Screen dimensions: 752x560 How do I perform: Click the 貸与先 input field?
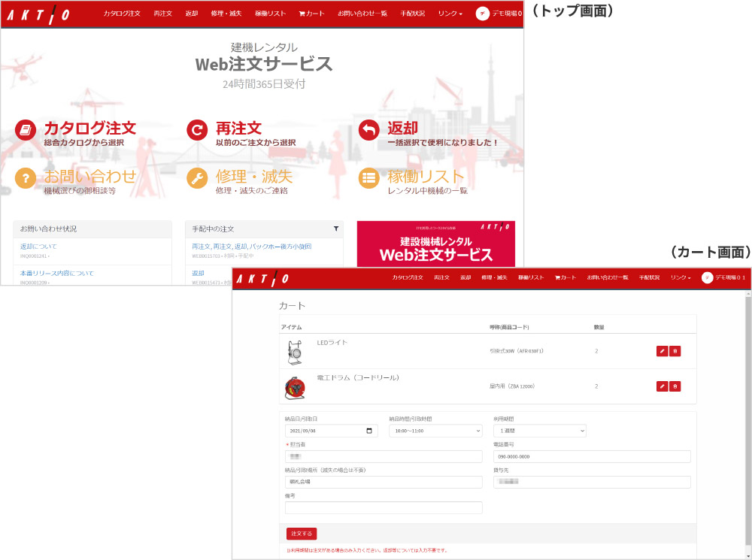592,482
